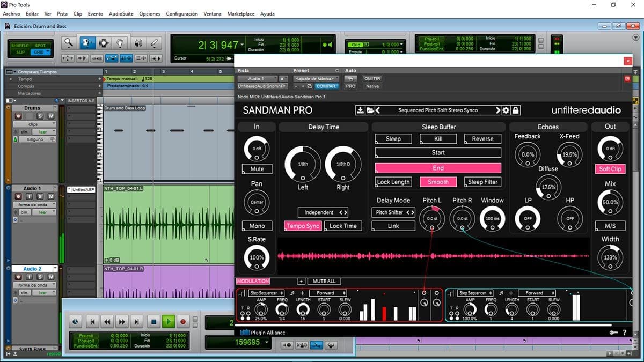Open the Marketplace menu
Viewport: 644px width, 362px height.
[x=241, y=14]
